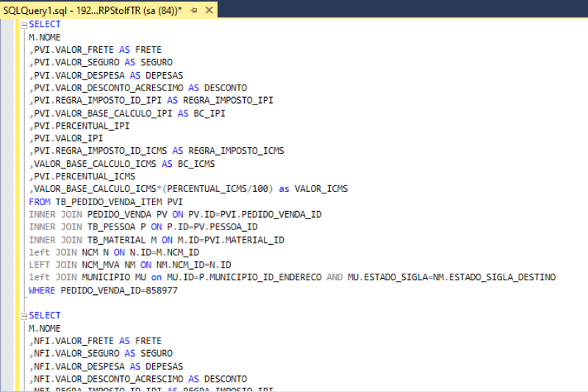The width and height of the screenshot is (588, 392).
Task: Click on PVI.VALOR_FRETE AS FRETE line
Action: pos(95,50)
